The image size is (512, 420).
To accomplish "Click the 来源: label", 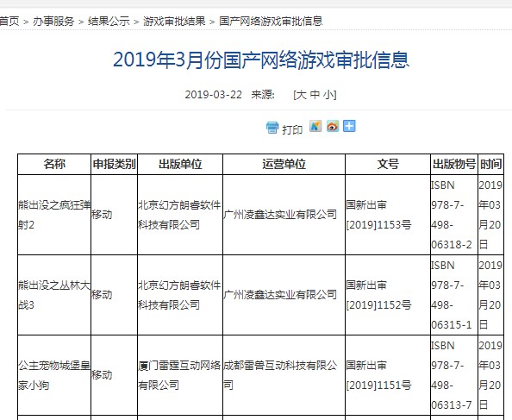I will coord(263,95).
